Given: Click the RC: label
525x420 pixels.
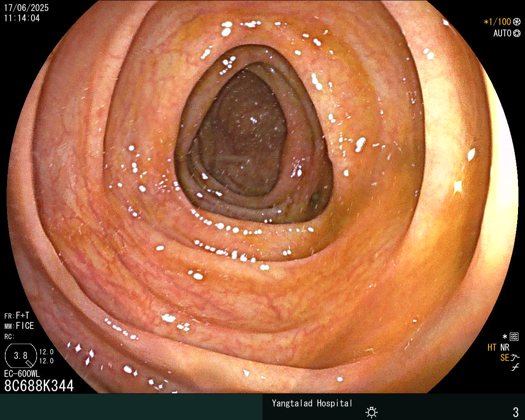Looking at the screenshot, I should 9,336.
